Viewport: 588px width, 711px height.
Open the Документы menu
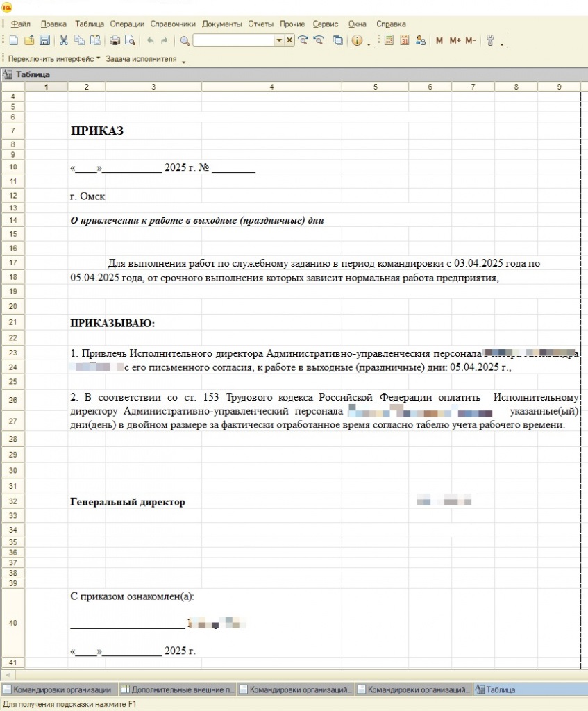pyautogui.click(x=221, y=24)
